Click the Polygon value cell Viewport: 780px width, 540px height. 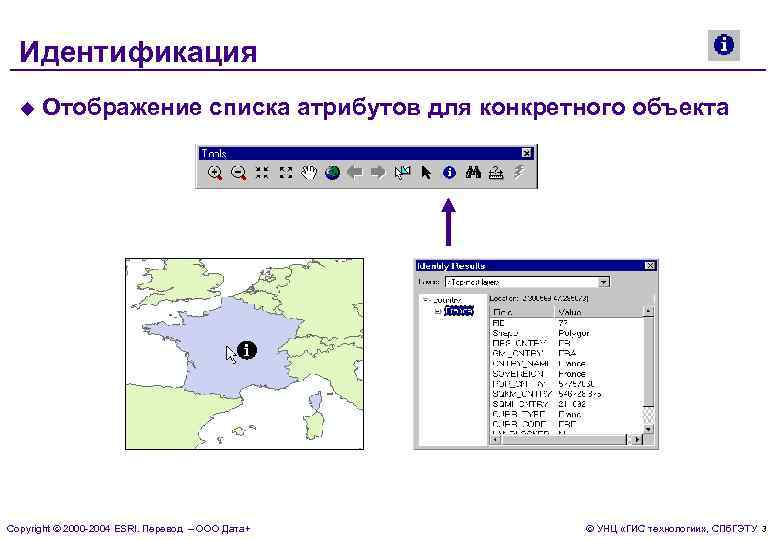[574, 333]
